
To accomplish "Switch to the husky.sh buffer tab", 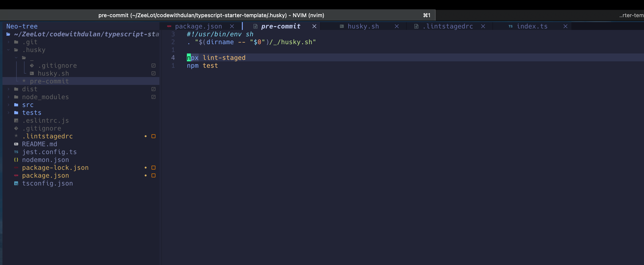I will point(363,26).
